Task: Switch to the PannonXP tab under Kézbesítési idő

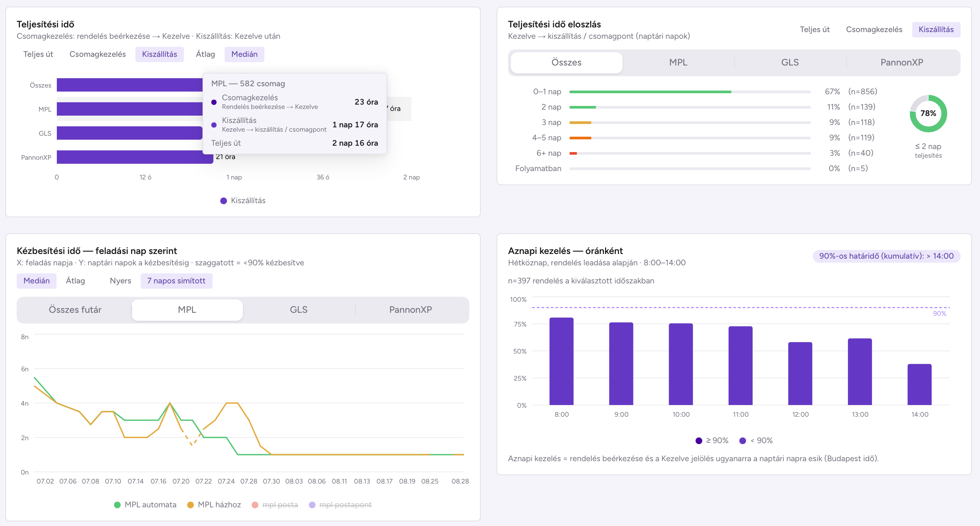Action: [411, 310]
